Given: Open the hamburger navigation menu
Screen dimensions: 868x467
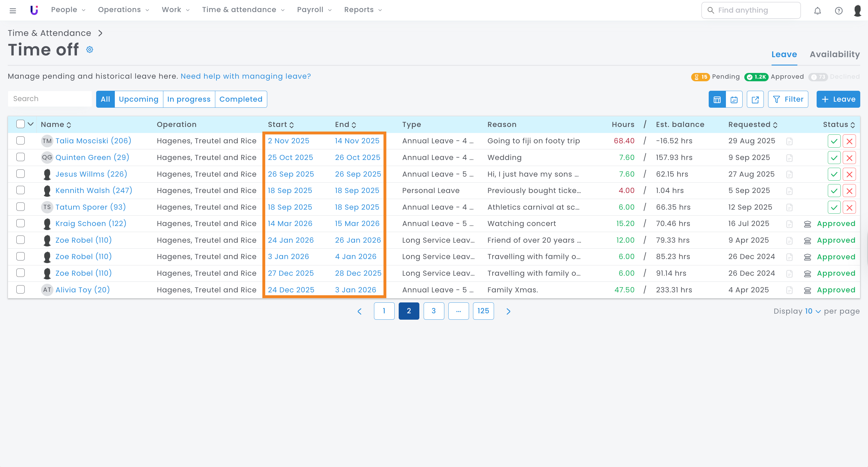Looking at the screenshot, I should [x=13, y=10].
